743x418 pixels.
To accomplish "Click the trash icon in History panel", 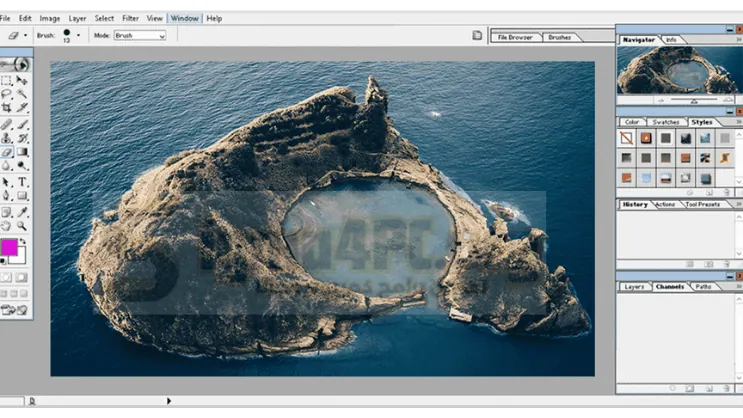I will click(x=726, y=264).
